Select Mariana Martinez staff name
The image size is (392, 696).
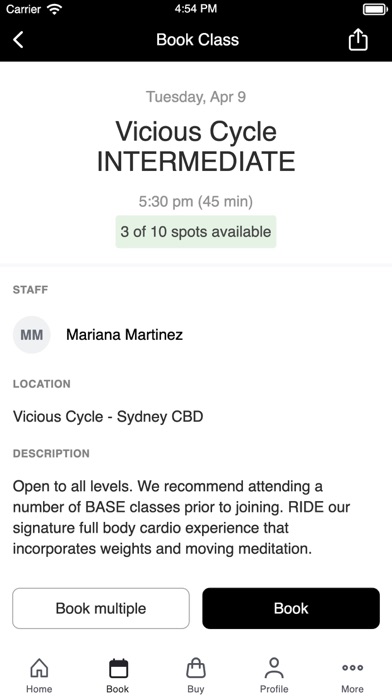[x=124, y=335]
